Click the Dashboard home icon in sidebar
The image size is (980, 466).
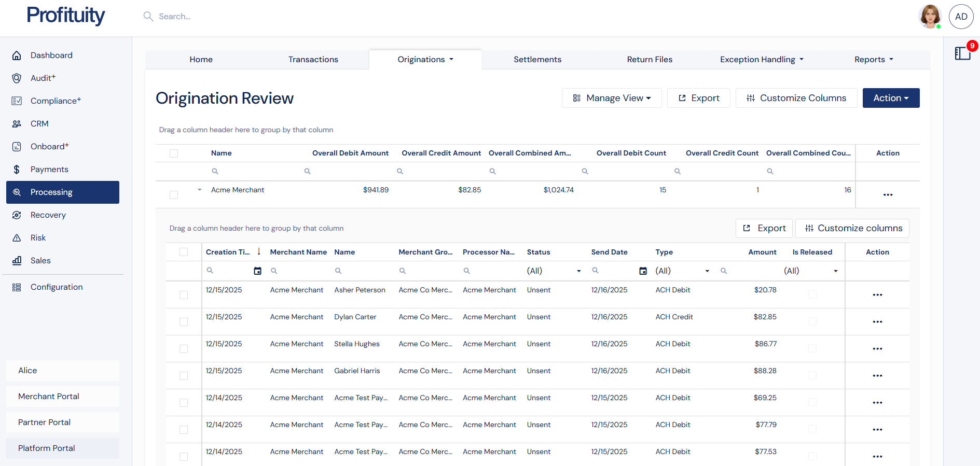17,55
